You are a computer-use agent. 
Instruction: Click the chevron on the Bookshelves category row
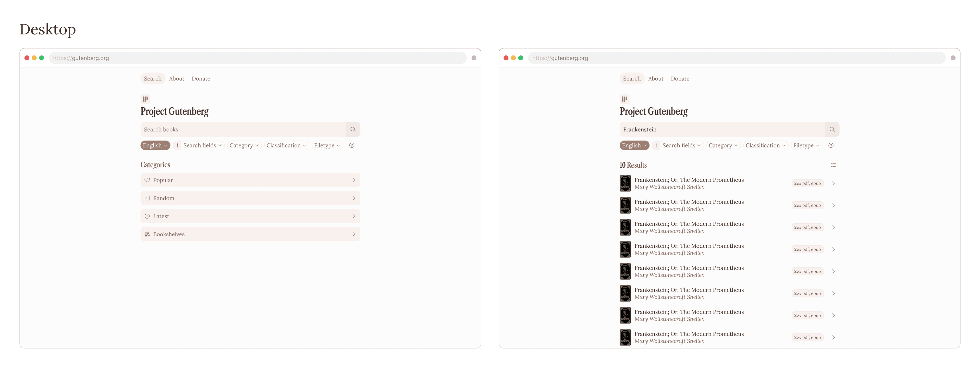coord(353,234)
